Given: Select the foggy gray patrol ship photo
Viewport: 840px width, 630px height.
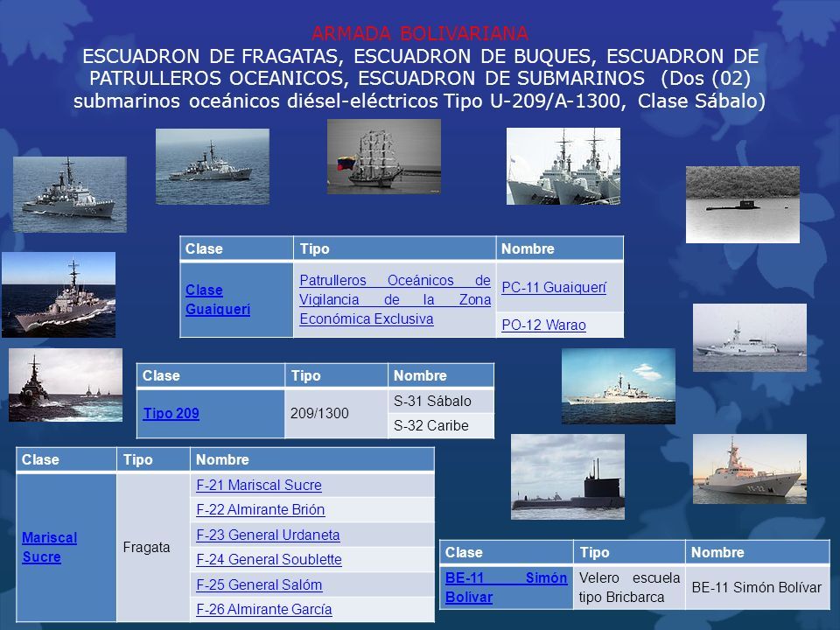Looking at the screenshot, I should tap(750, 338).
